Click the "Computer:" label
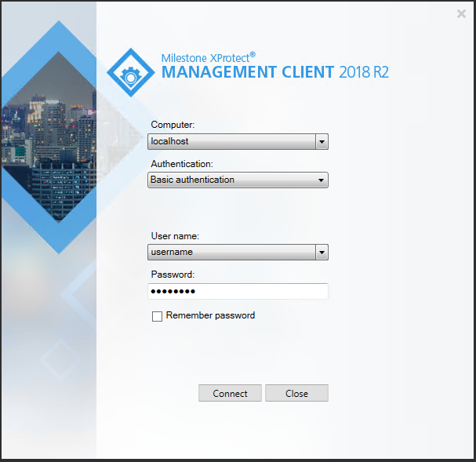476x462 pixels. [x=173, y=125]
